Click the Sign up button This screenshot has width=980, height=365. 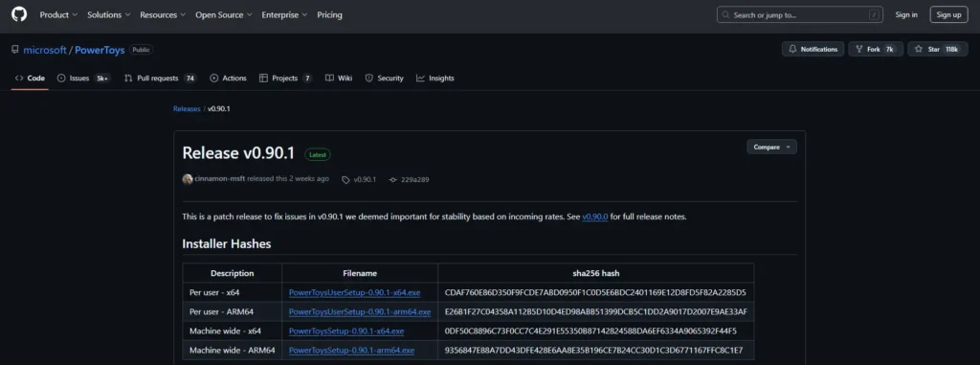(948, 15)
